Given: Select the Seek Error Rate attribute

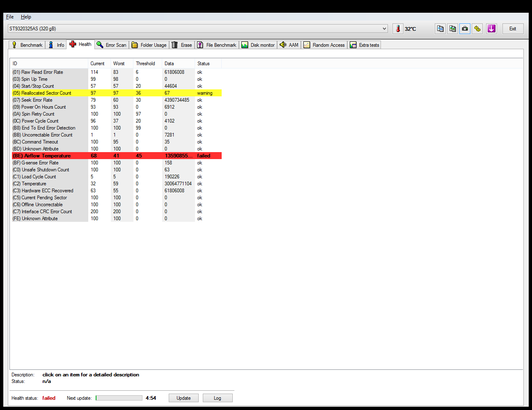Looking at the screenshot, I should (x=116, y=100).
